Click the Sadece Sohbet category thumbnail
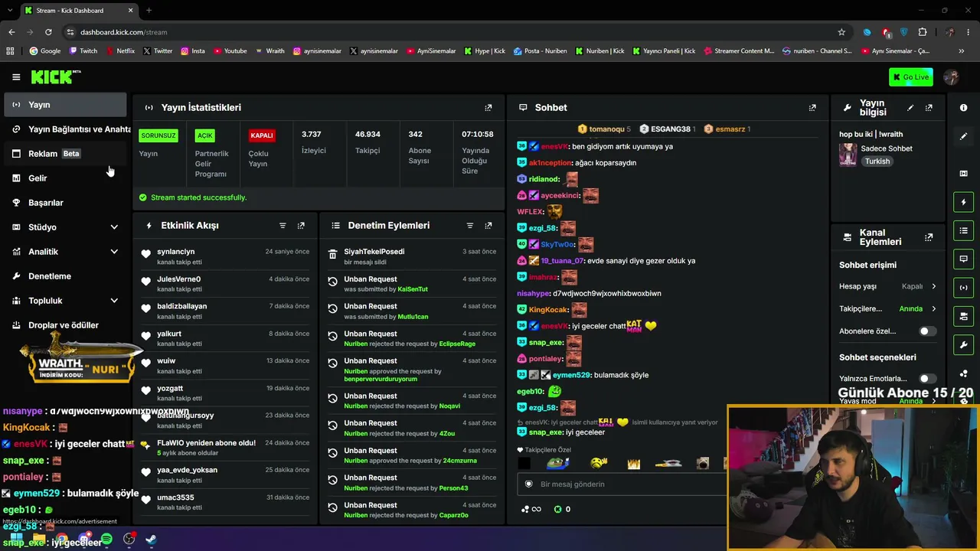Screen dimensions: 980x551 tap(848, 155)
